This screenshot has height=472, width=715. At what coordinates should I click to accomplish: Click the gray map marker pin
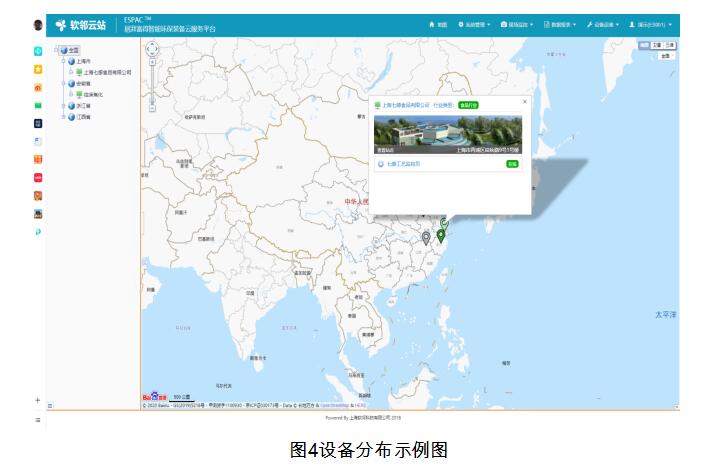(x=426, y=237)
